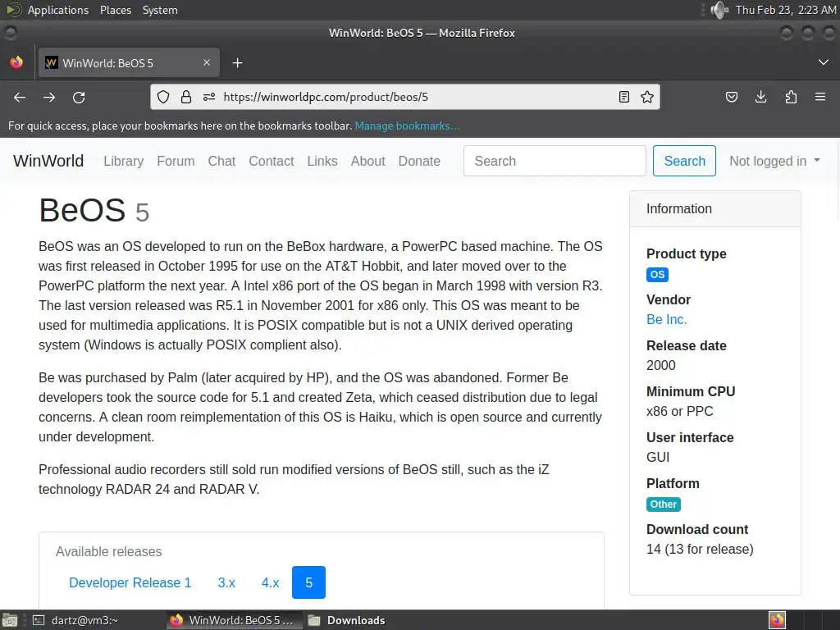
Task: Go to the WinWorld home brand link
Action: point(48,161)
